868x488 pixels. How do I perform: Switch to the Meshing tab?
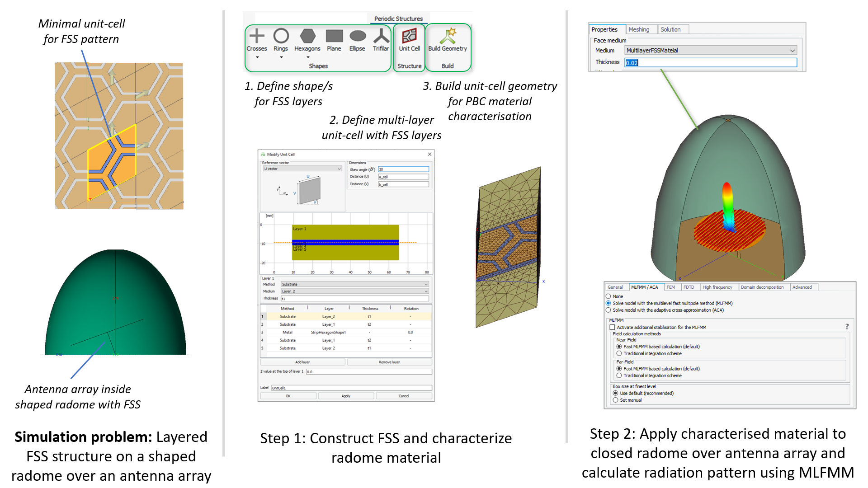click(x=638, y=29)
